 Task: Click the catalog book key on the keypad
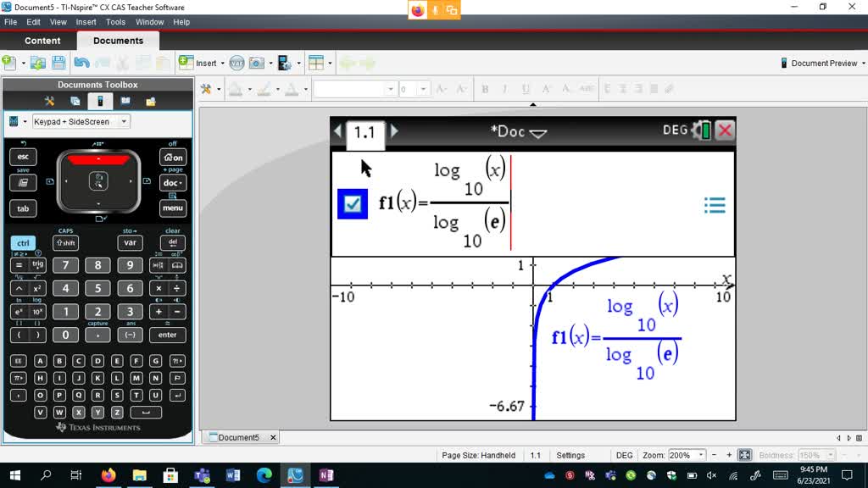[177, 265]
